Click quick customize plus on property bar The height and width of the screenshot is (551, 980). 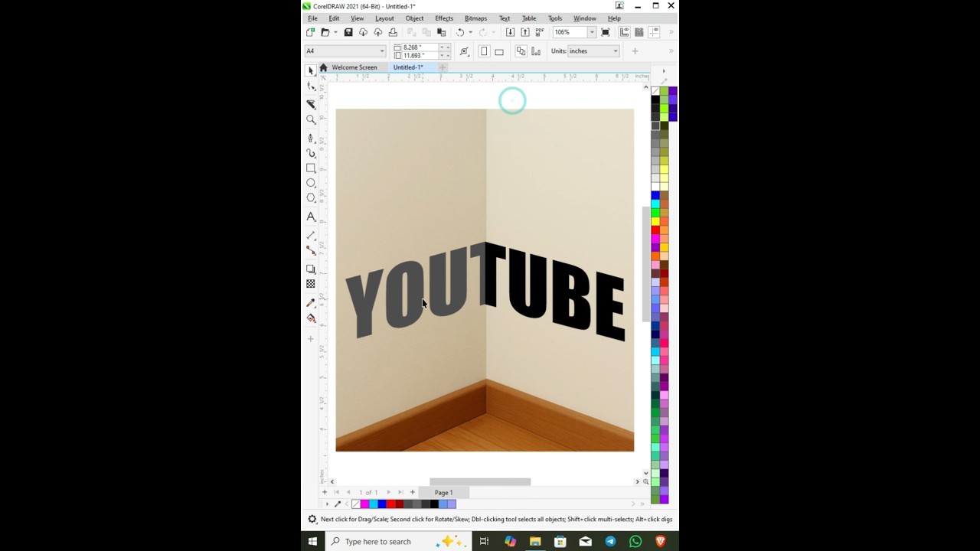click(635, 51)
